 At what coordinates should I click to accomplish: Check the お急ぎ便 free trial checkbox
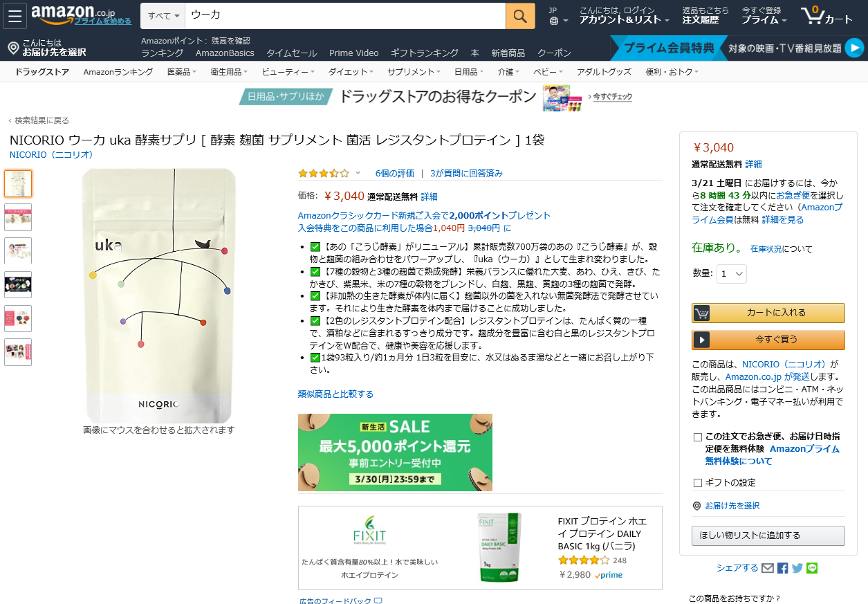tap(697, 437)
